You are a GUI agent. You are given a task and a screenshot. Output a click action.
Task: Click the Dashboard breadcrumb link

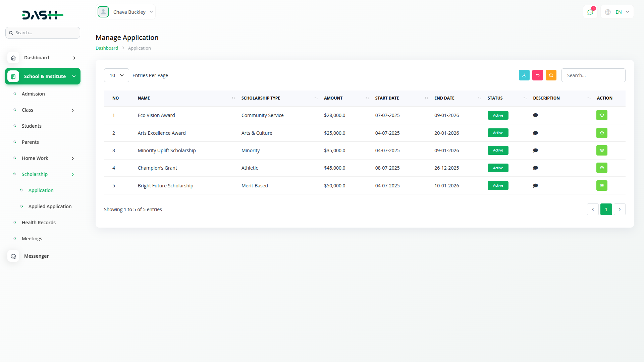107,48
